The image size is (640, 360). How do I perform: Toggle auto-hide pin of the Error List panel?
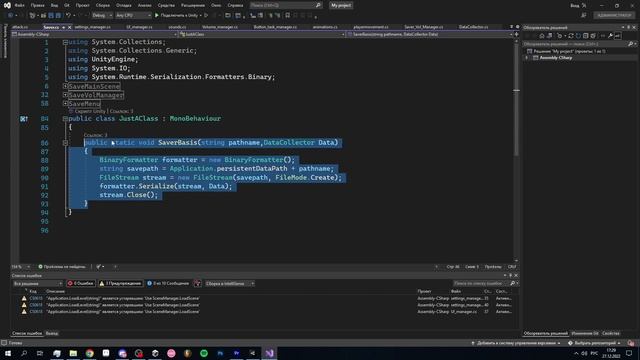510,276
